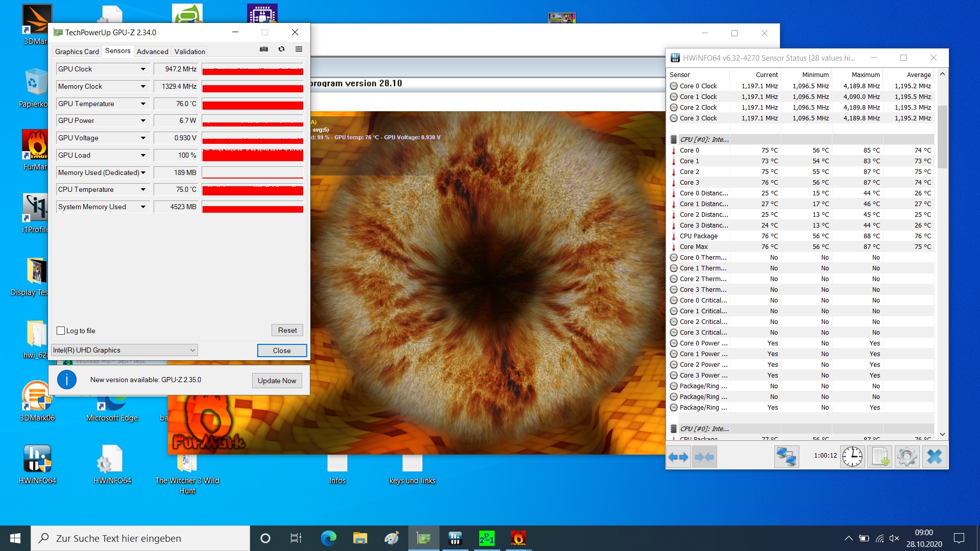The width and height of the screenshot is (980, 551).
Task: Take a GPU-Z screenshot with the camera icon
Action: point(264,49)
